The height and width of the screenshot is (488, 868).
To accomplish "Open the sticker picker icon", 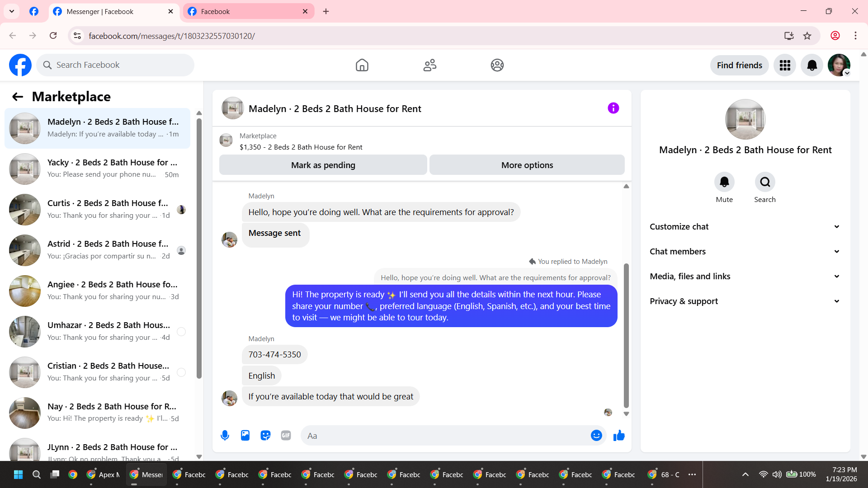I will point(265,436).
